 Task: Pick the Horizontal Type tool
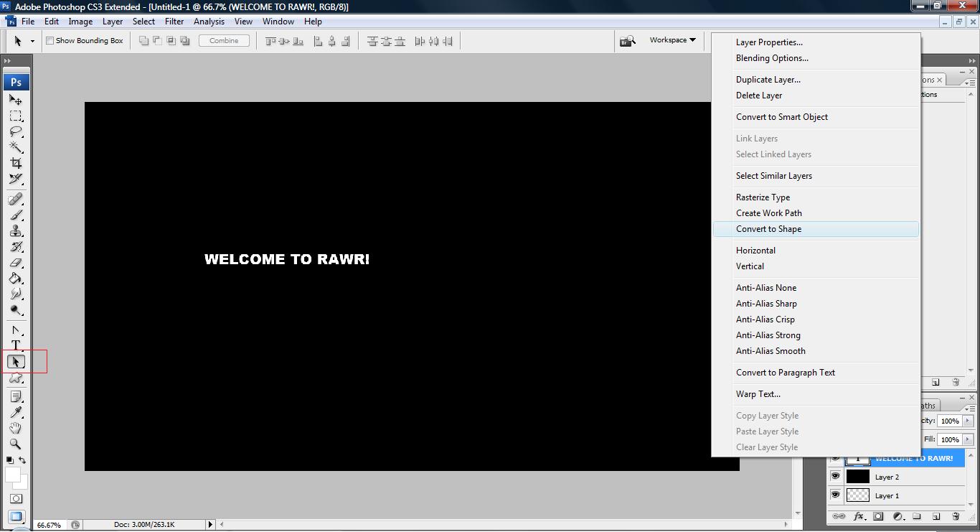pyautogui.click(x=16, y=345)
